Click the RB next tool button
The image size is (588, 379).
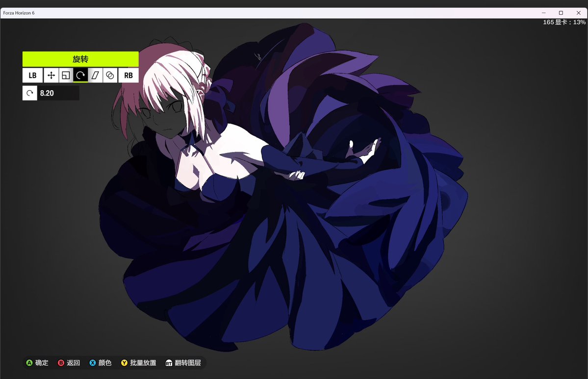[x=128, y=76]
